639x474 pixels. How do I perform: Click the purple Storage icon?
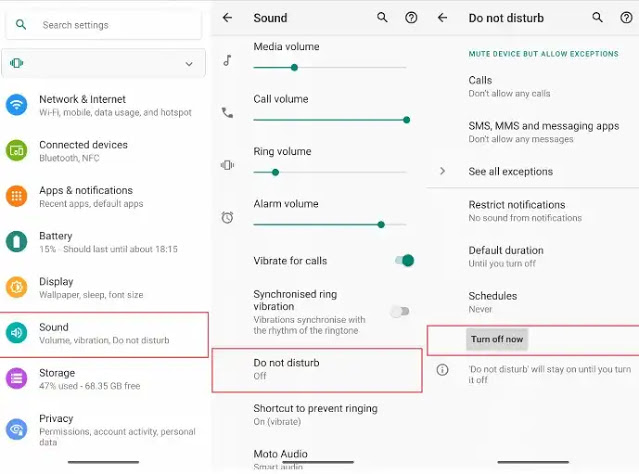tap(17, 378)
